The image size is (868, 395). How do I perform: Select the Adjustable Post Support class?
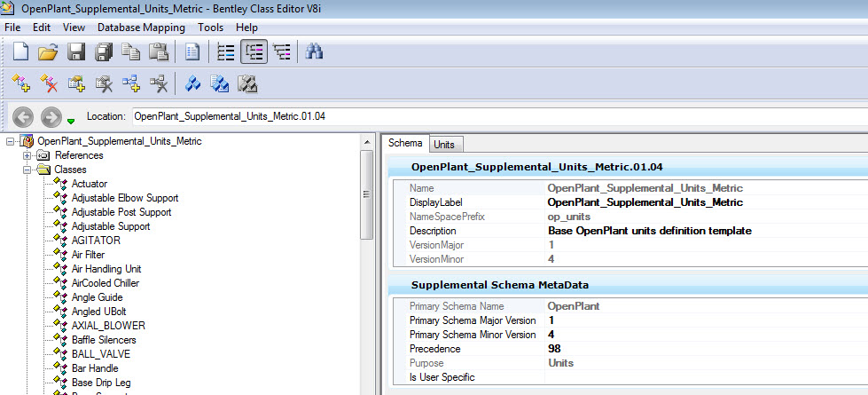(x=121, y=212)
